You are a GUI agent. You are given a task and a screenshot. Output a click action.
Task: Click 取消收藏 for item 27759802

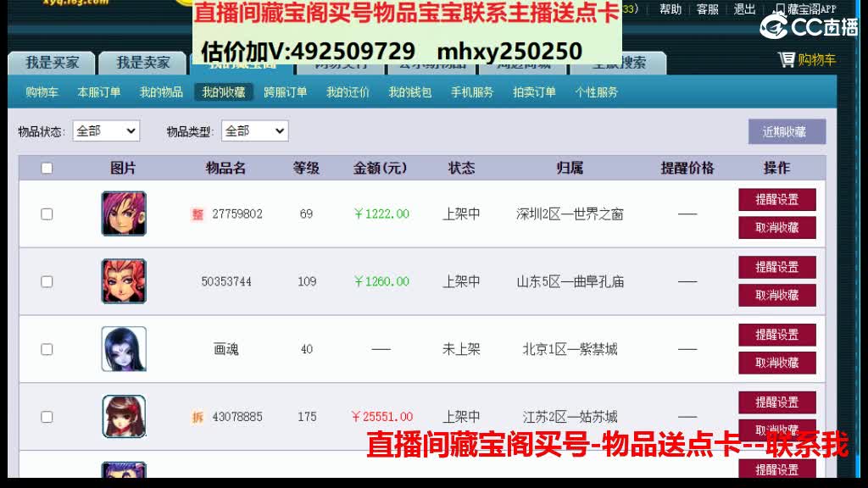point(777,227)
